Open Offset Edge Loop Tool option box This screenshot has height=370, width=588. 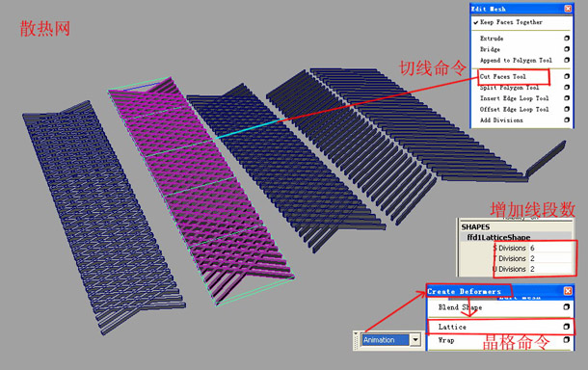click(567, 109)
